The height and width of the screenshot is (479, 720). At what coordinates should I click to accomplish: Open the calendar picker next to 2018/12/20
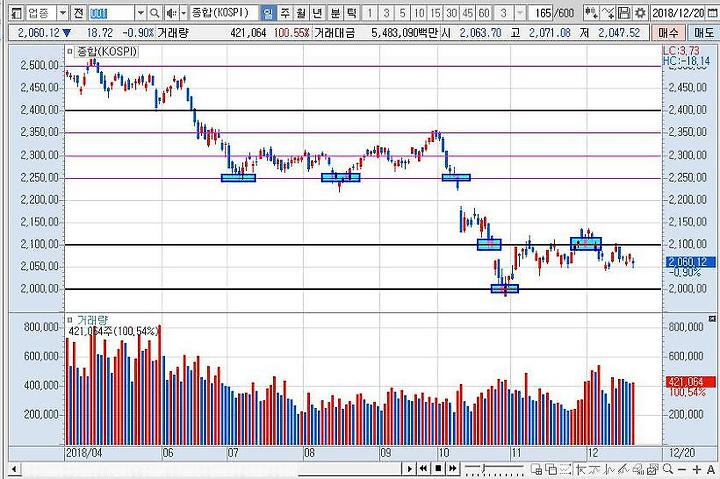click(712, 13)
